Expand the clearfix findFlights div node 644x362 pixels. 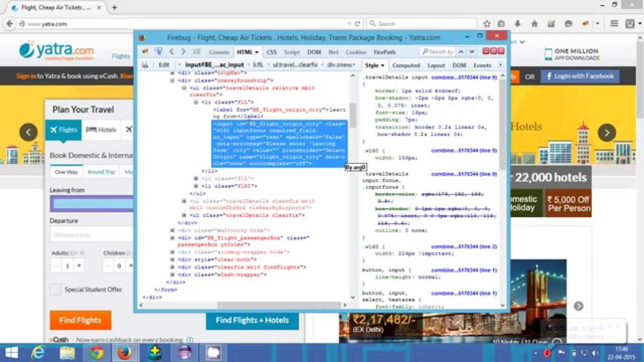[x=172, y=267]
